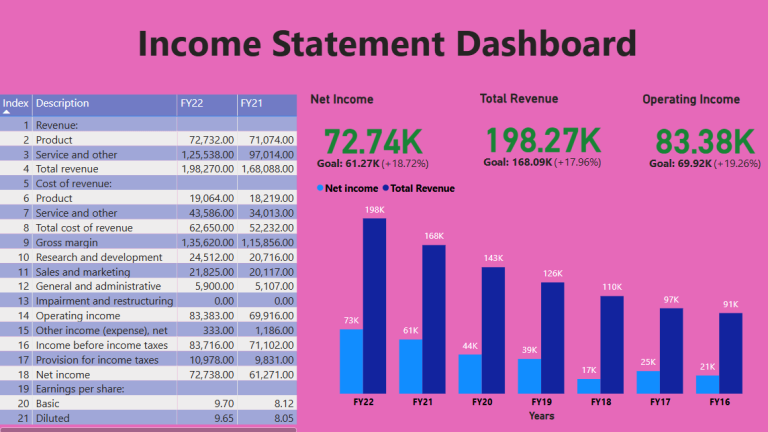Image resolution: width=768 pixels, height=432 pixels.
Task: Click the dark blue Total Revenue legend dot
Action: pyautogui.click(x=385, y=188)
